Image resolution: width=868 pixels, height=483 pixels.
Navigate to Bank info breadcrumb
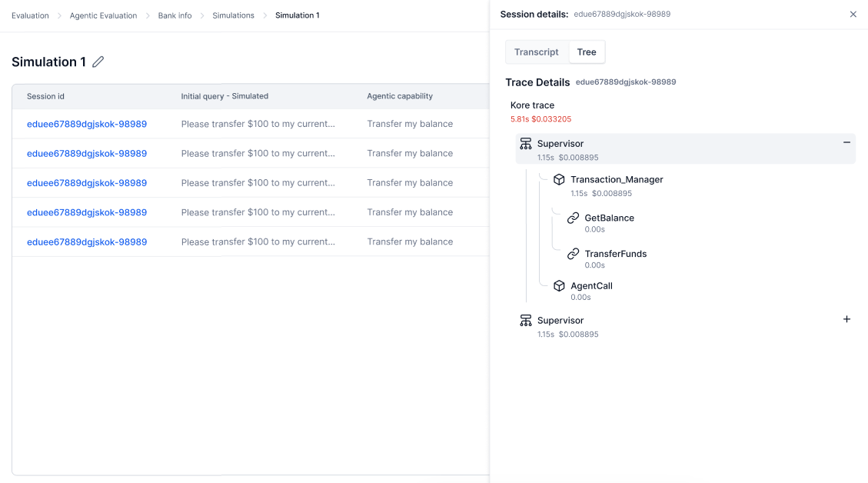coord(175,15)
